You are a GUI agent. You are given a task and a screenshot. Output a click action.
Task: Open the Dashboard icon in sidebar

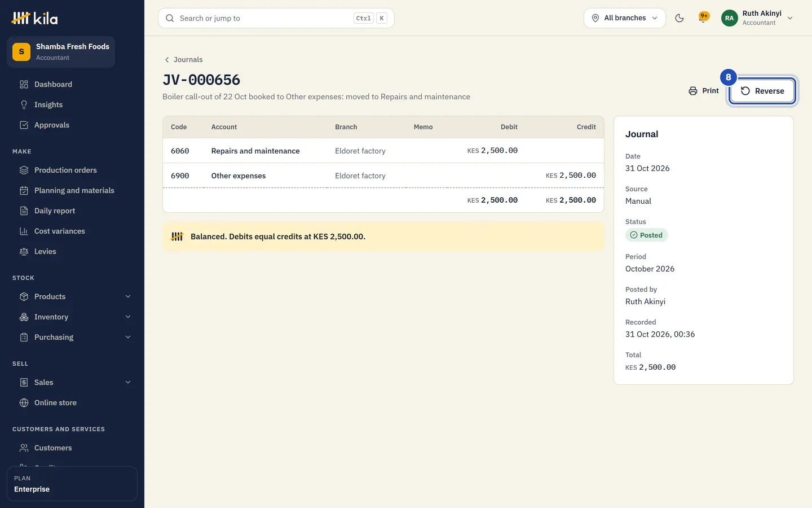pyautogui.click(x=24, y=84)
